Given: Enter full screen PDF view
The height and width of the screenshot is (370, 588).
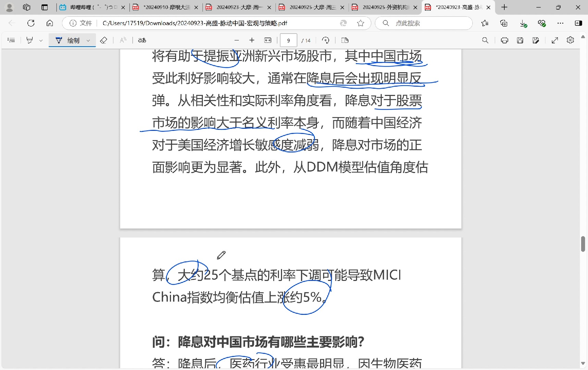Looking at the screenshot, I should pyautogui.click(x=555, y=40).
